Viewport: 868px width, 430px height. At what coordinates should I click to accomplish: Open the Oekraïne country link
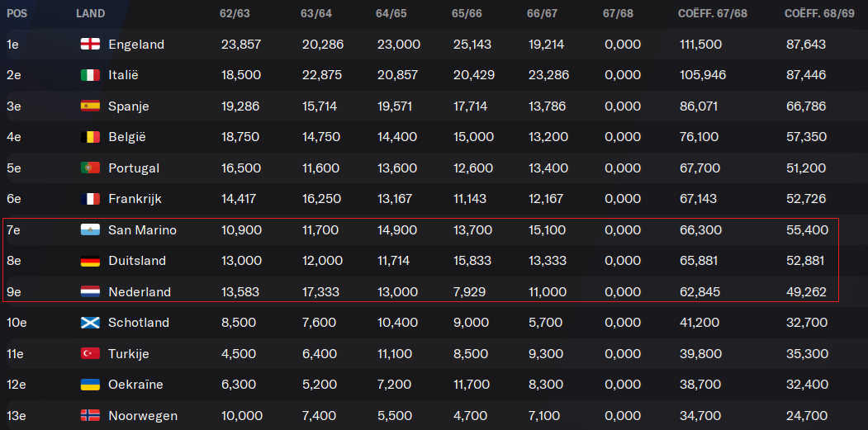[x=135, y=385]
